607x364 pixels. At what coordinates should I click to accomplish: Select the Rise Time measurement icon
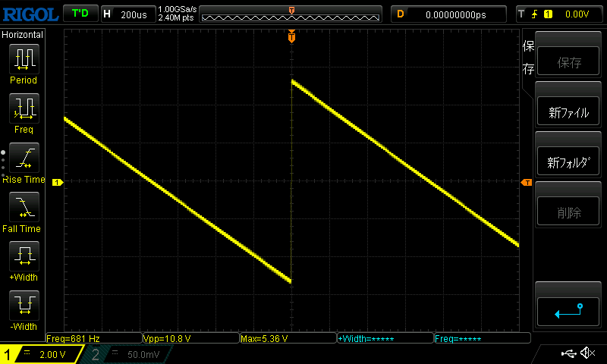(x=24, y=158)
